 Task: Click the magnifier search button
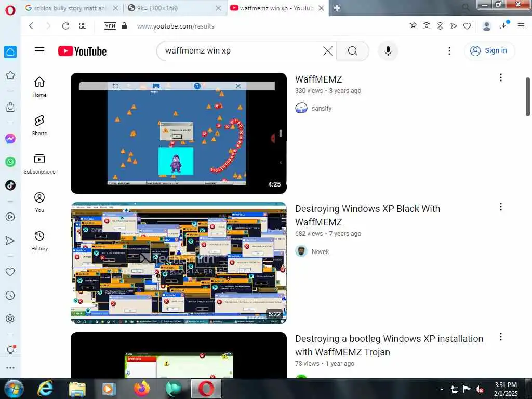pyautogui.click(x=353, y=51)
